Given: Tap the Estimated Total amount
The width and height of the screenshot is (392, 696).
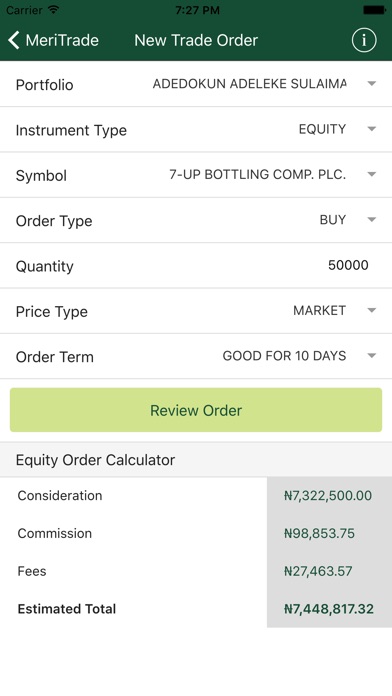Looking at the screenshot, I should click(329, 609).
